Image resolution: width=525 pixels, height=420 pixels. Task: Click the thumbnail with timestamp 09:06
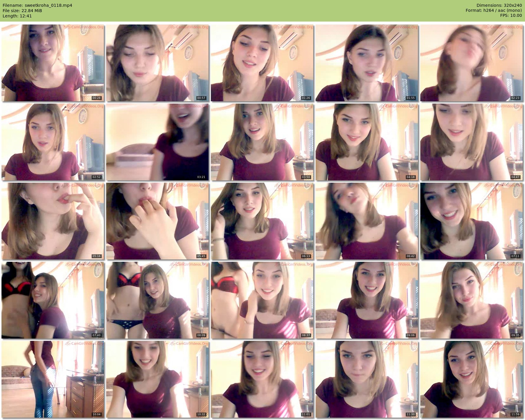[367, 300]
